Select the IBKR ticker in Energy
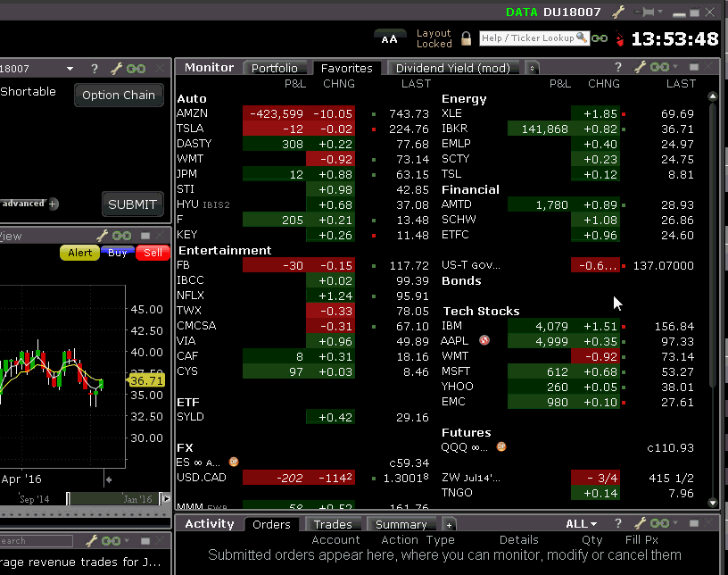728x575 pixels. (454, 129)
